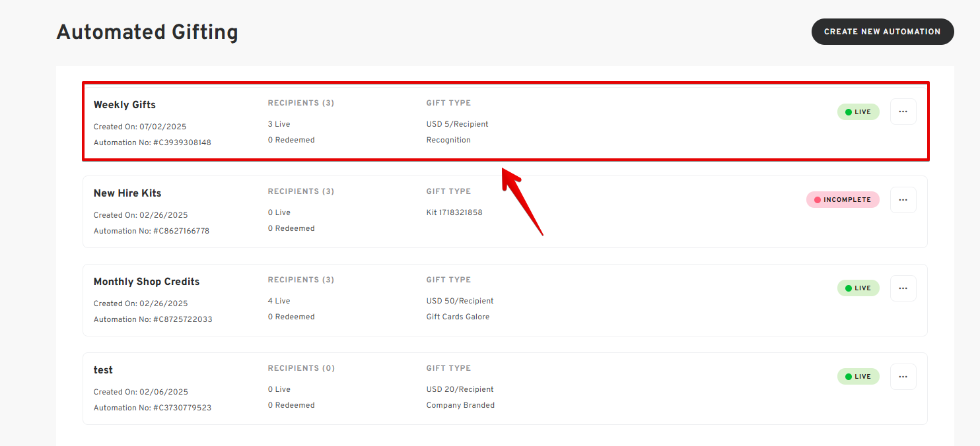980x446 pixels.
Task: Open the three-dot menu for Weekly Gifts
Action: tap(903, 111)
